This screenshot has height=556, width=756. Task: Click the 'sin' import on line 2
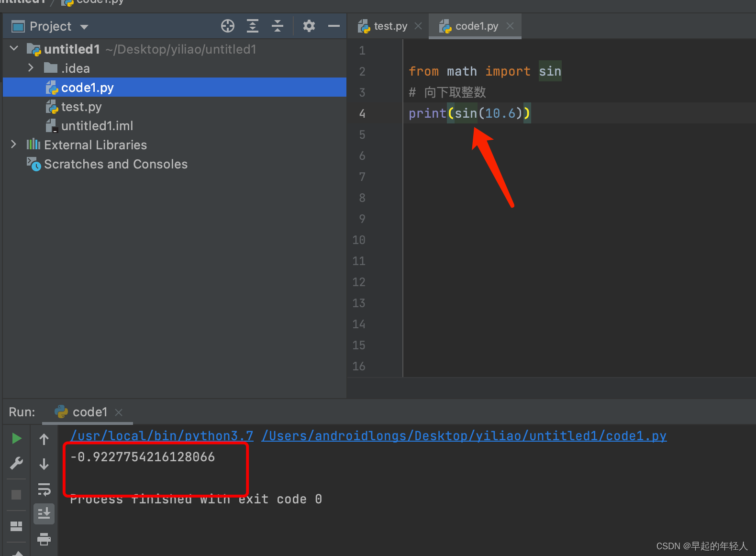click(550, 71)
